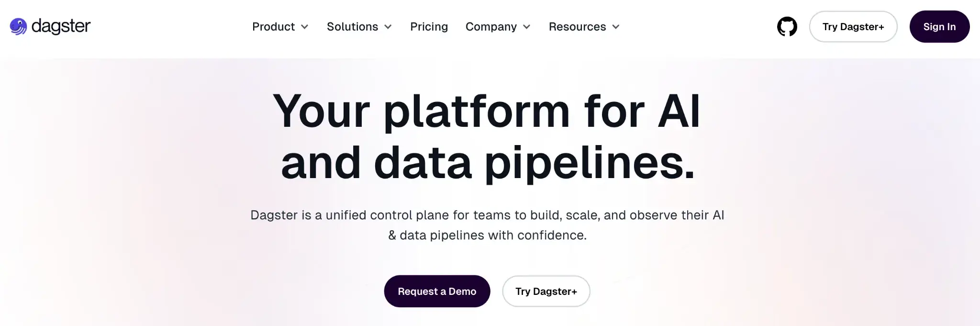Expand the Solutions dropdown chevron
This screenshot has width=980, height=326.
point(388,27)
